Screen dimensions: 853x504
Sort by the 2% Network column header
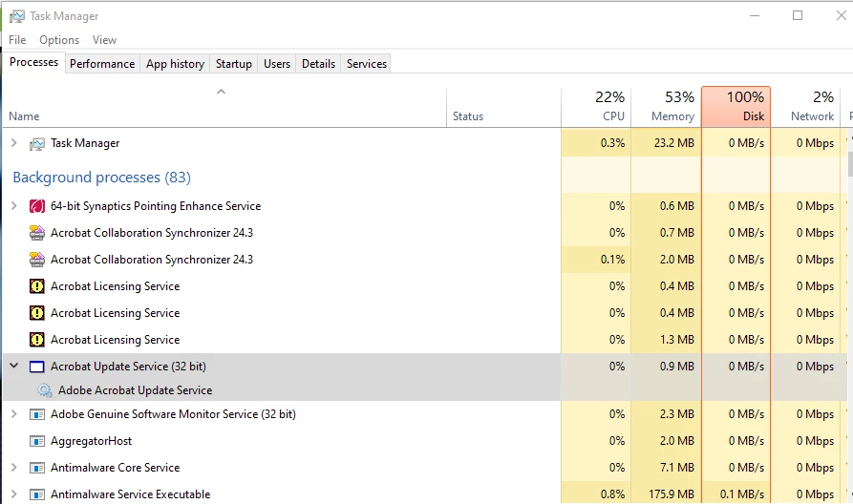[805, 107]
